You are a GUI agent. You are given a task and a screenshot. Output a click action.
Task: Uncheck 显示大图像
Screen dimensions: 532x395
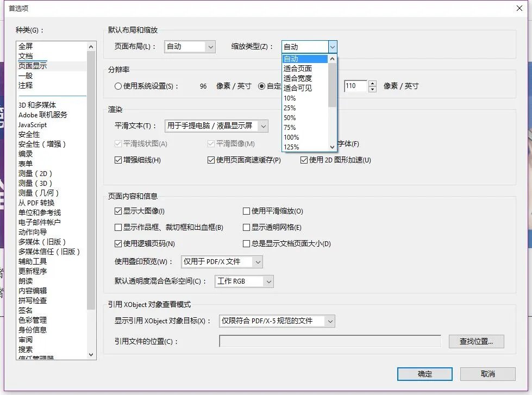tap(118, 211)
